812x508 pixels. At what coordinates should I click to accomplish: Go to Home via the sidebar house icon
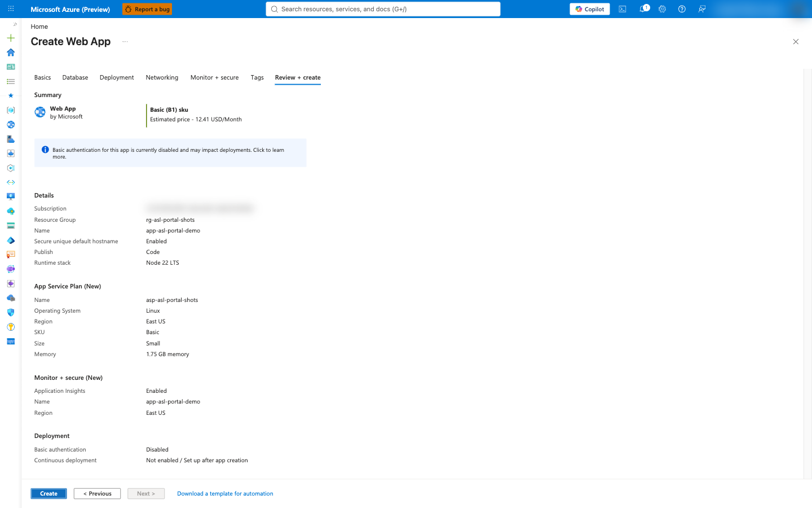point(11,52)
